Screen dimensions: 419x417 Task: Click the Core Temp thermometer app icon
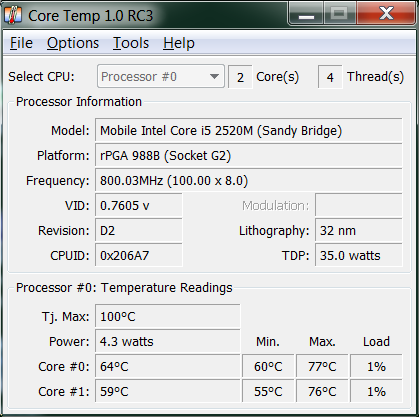pos(13,15)
